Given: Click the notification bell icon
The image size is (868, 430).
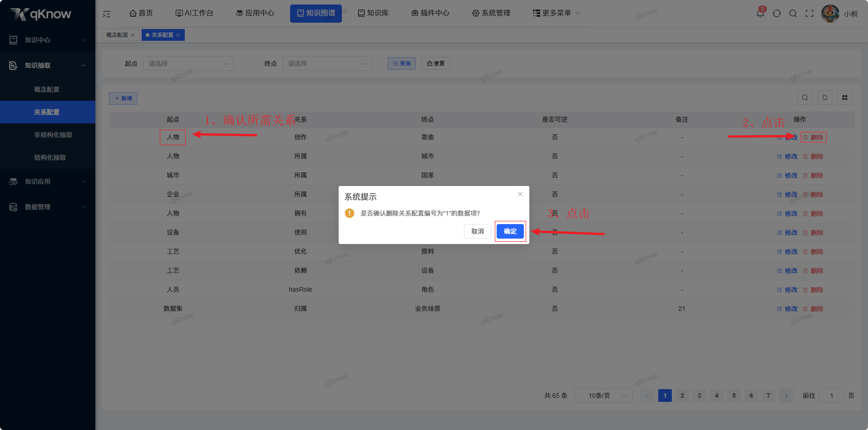Looking at the screenshot, I should 760,13.
